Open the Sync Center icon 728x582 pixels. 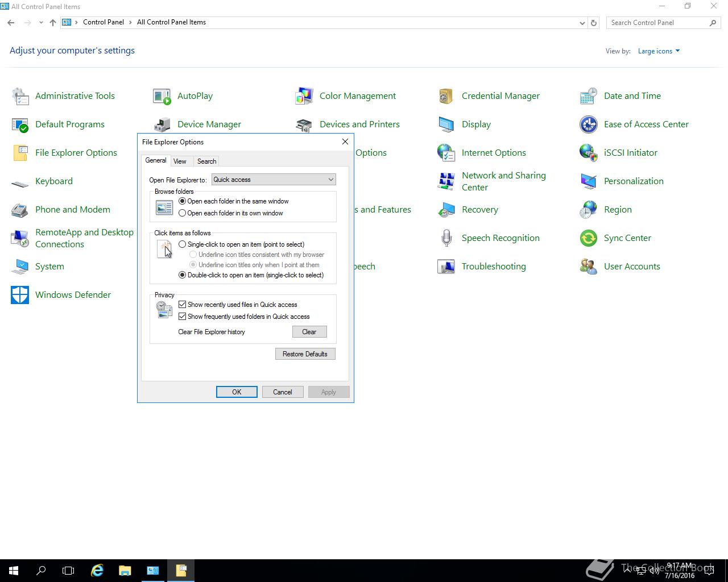click(589, 238)
